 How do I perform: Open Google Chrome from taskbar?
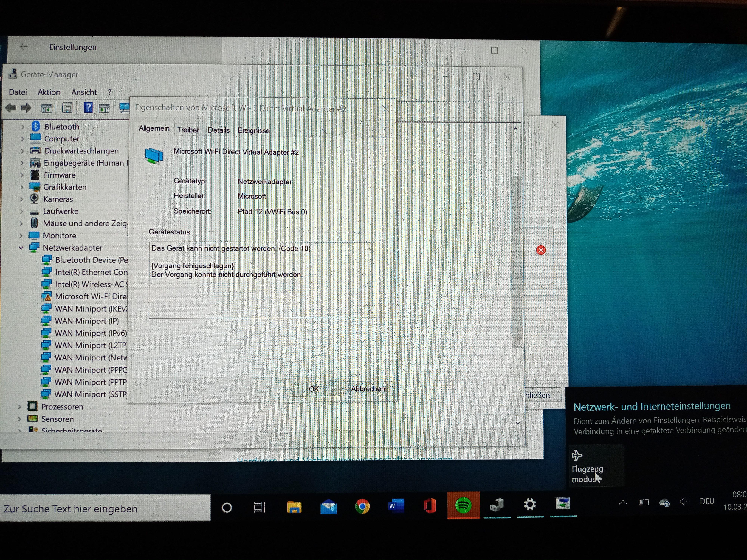(x=362, y=506)
